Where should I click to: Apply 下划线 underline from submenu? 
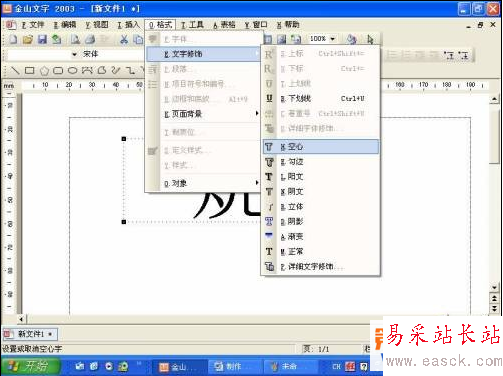pos(321,99)
